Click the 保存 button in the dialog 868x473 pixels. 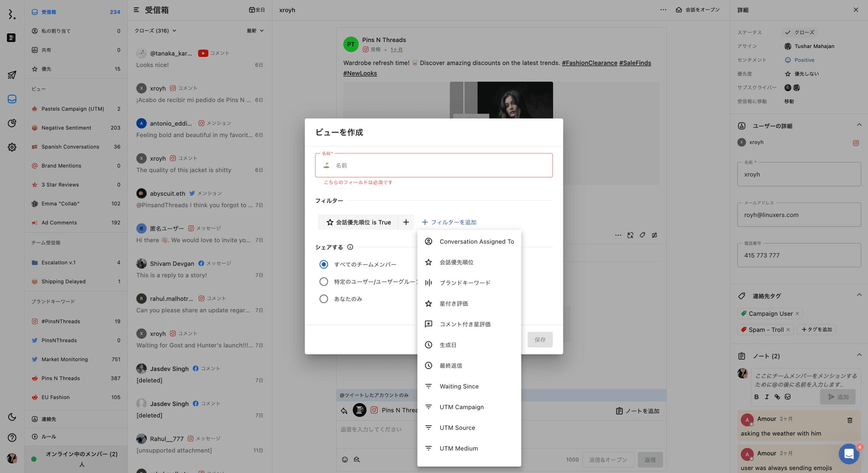tap(540, 340)
